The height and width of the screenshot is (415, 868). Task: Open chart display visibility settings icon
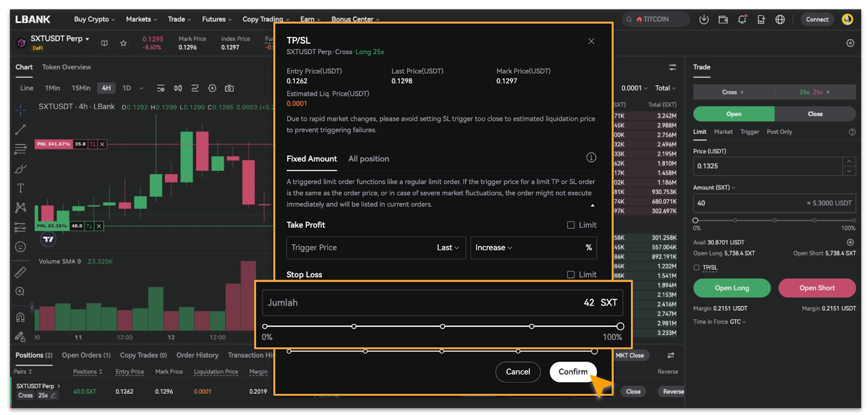click(161, 88)
